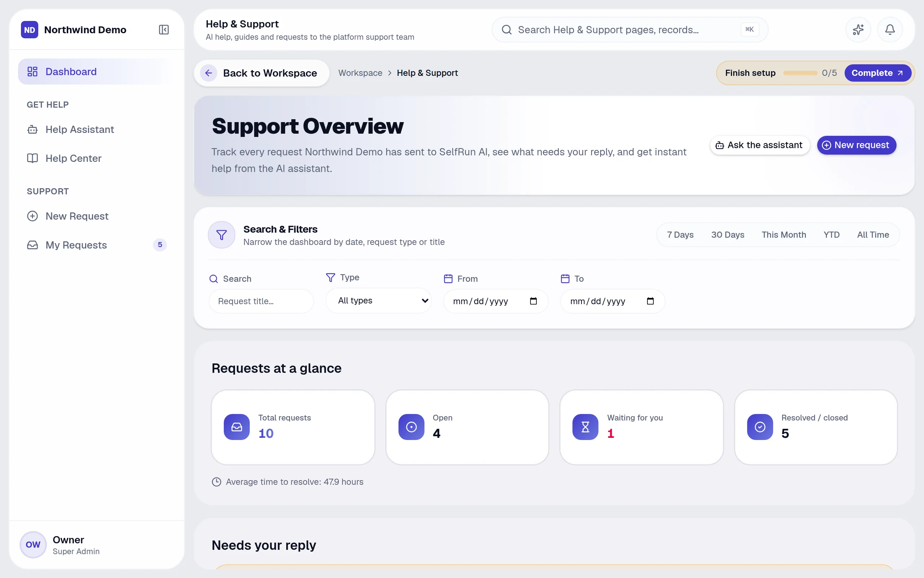Open the Open requests card
924x578 pixels.
(467, 427)
